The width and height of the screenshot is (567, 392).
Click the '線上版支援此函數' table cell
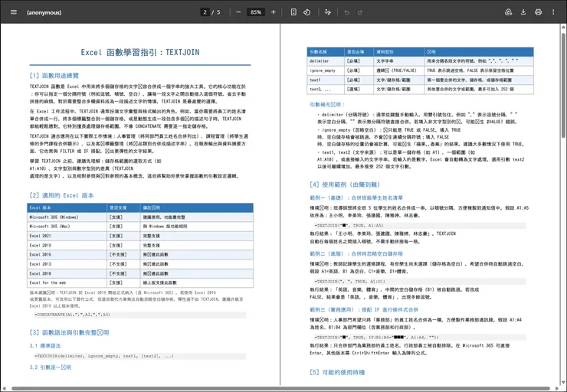click(x=197, y=283)
